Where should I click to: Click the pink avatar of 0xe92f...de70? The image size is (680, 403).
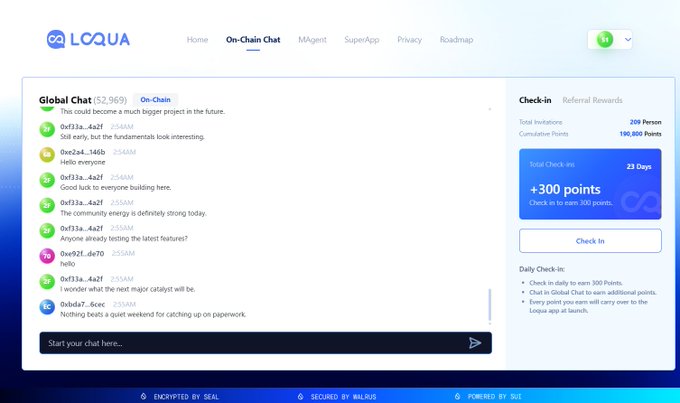(x=47, y=256)
